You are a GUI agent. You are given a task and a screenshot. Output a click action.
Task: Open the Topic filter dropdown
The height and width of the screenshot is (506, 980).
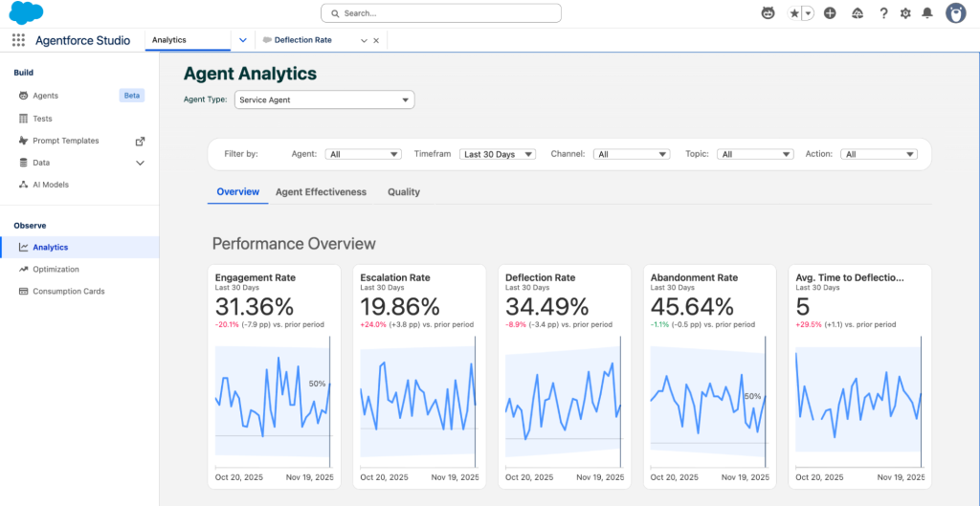coord(756,154)
